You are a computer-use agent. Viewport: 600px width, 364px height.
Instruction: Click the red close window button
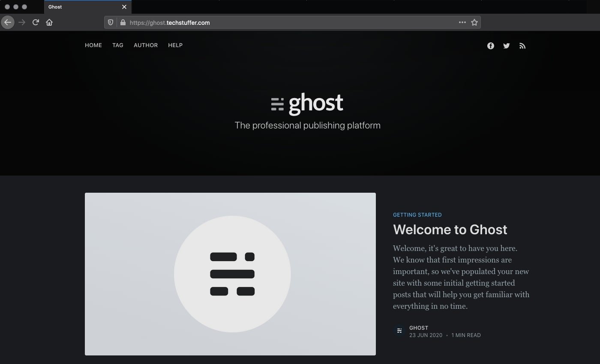(7, 7)
